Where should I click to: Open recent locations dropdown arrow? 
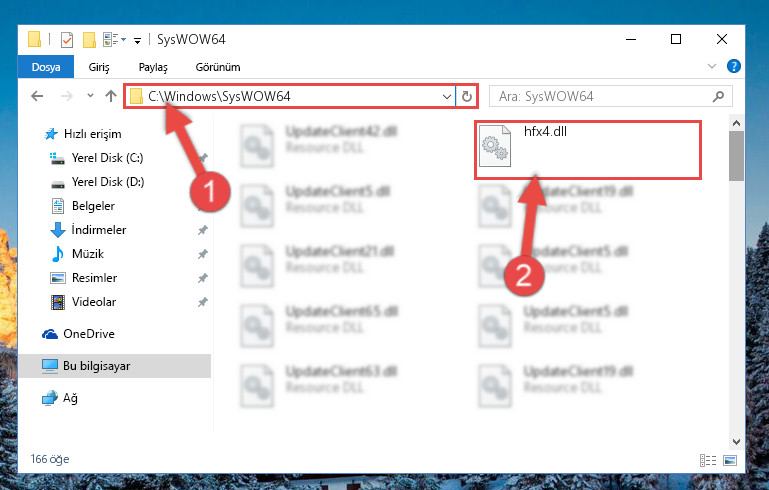(90, 96)
